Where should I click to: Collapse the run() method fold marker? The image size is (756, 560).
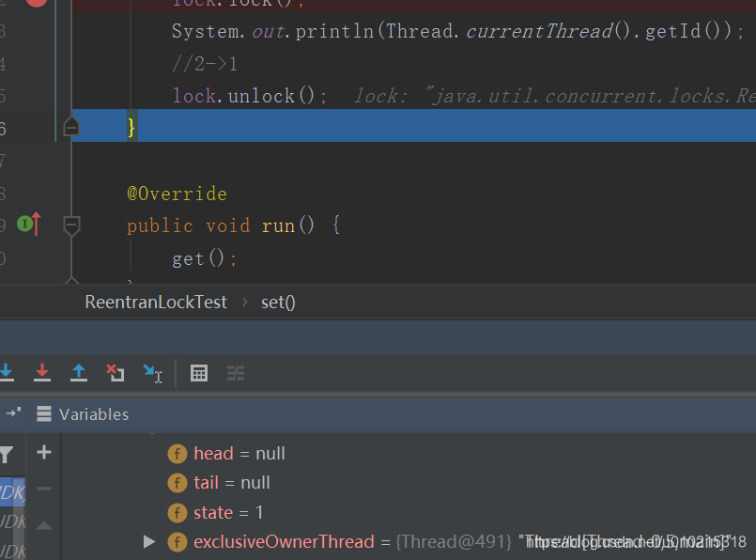coord(71,226)
